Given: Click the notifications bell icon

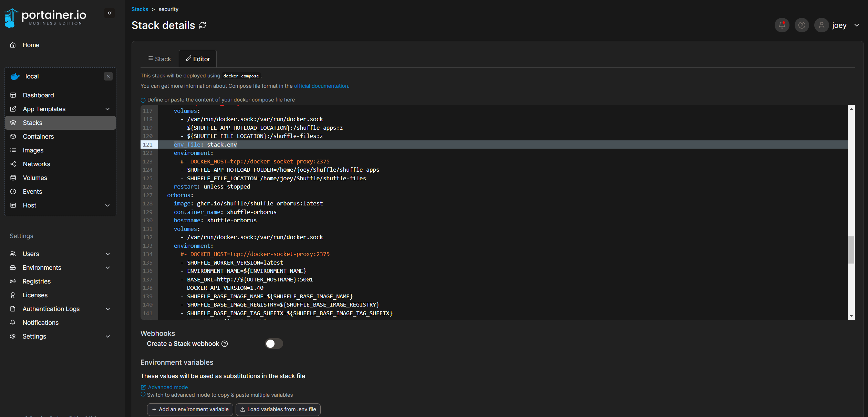Looking at the screenshot, I should [782, 25].
